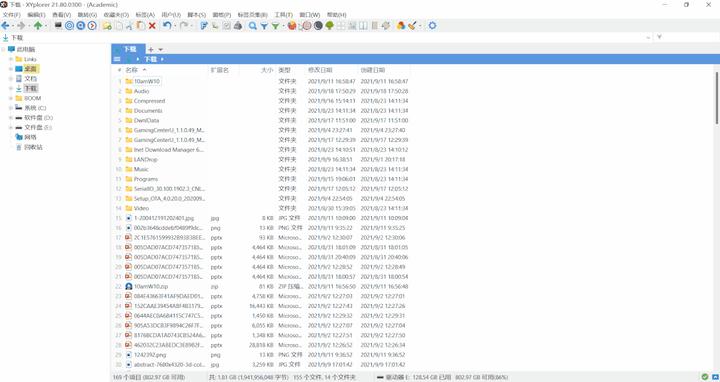Toggle the green visual filter funnel
Image resolution: width=720 pixels, height=382 pixels.
click(275, 26)
